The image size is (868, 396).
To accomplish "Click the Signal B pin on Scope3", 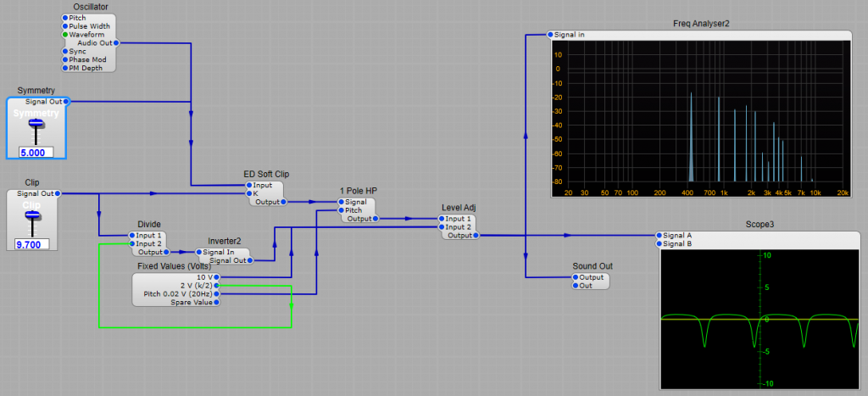I will click(x=659, y=244).
